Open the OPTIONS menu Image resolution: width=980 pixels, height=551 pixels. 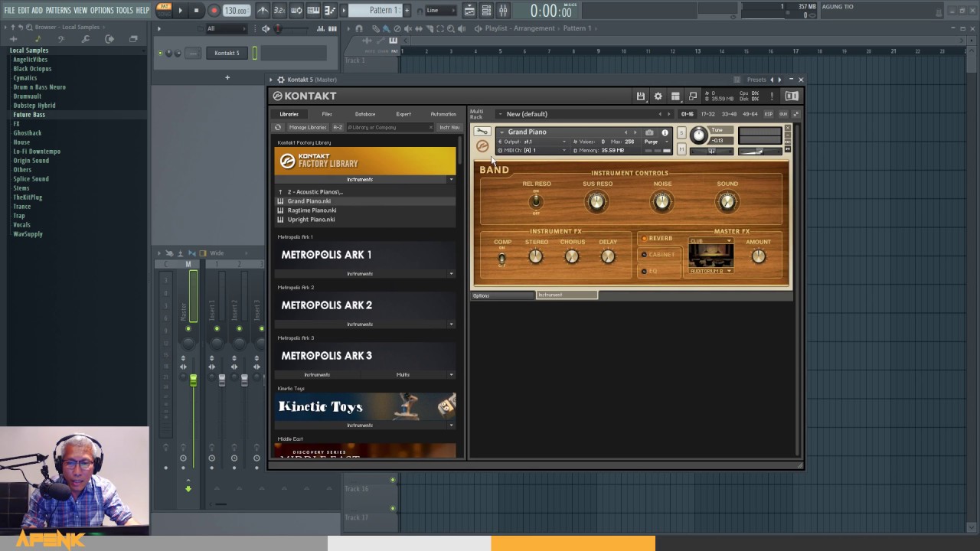[x=102, y=10]
